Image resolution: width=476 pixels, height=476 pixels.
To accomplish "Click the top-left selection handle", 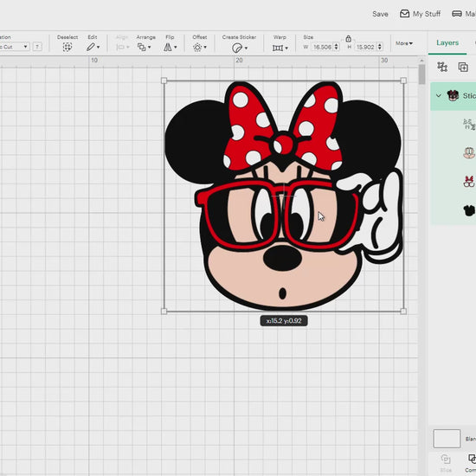I will (164, 80).
